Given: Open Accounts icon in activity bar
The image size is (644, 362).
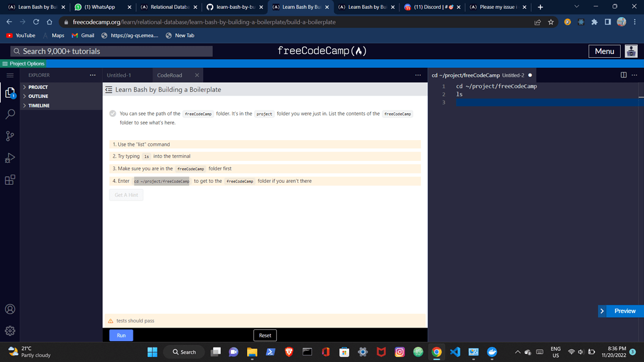Looking at the screenshot, I should (10, 309).
